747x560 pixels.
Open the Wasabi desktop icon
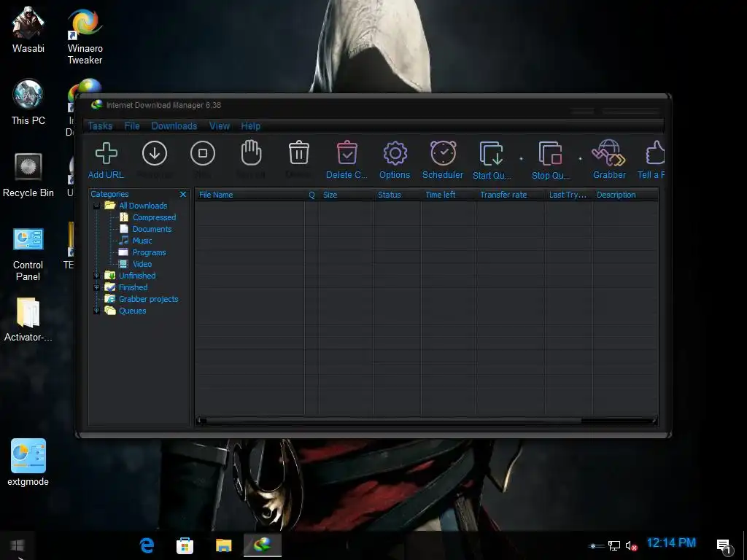(x=28, y=29)
